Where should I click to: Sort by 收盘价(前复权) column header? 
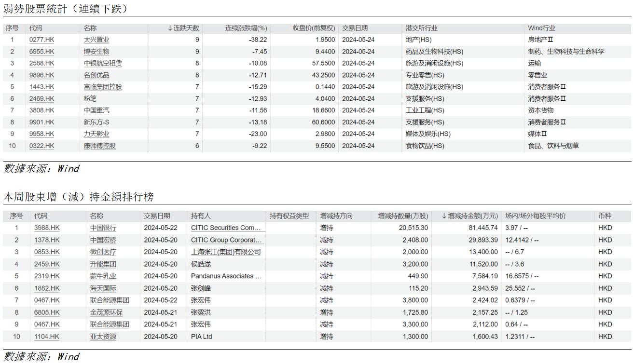coord(314,28)
